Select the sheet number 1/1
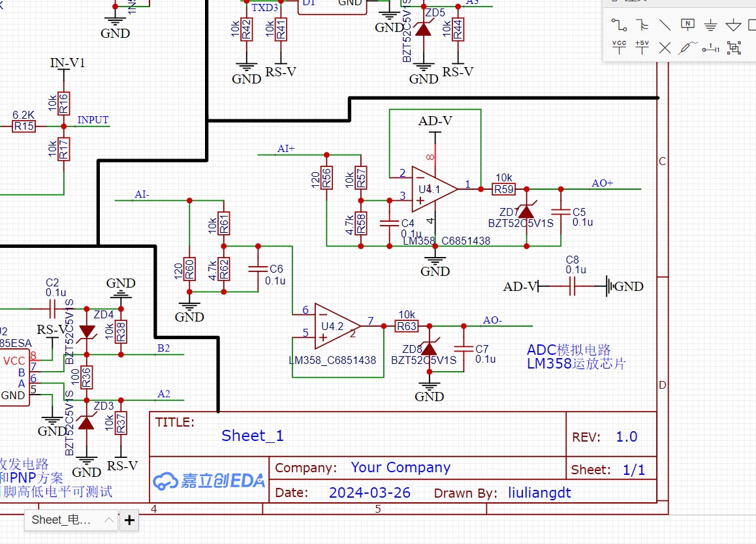 [x=634, y=470]
